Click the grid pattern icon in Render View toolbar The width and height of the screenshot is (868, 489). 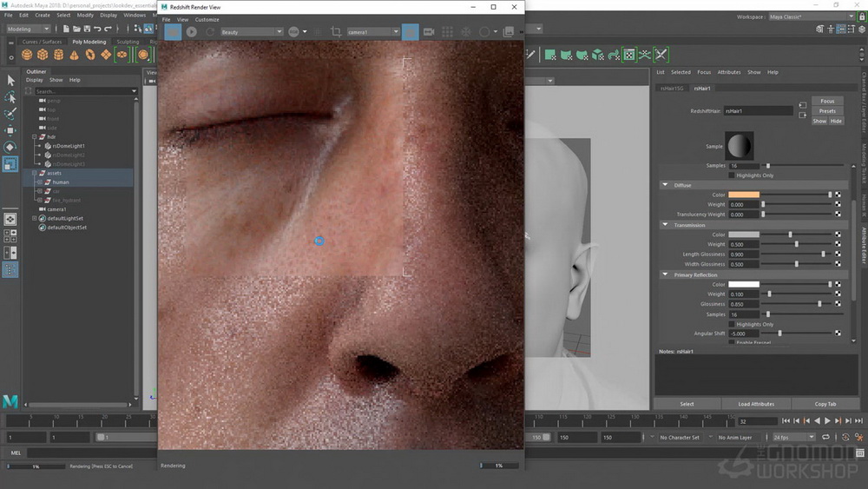(x=447, y=32)
